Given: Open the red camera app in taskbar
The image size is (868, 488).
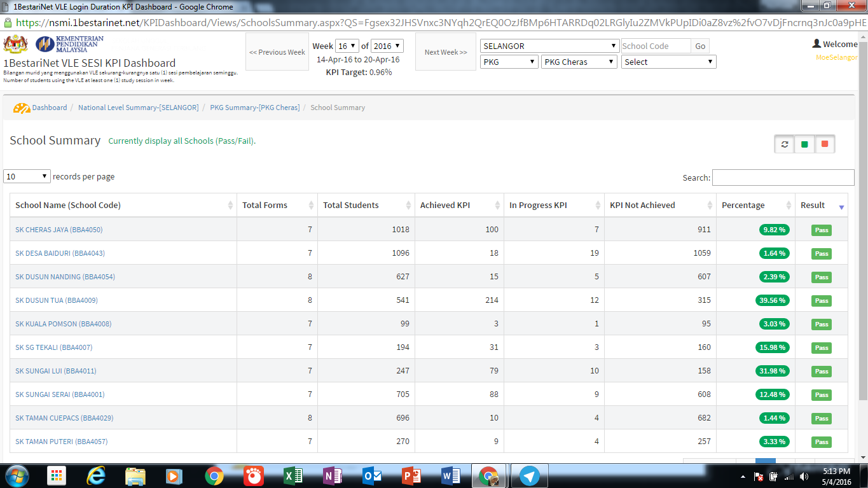Looking at the screenshot, I should pyautogui.click(x=254, y=476).
